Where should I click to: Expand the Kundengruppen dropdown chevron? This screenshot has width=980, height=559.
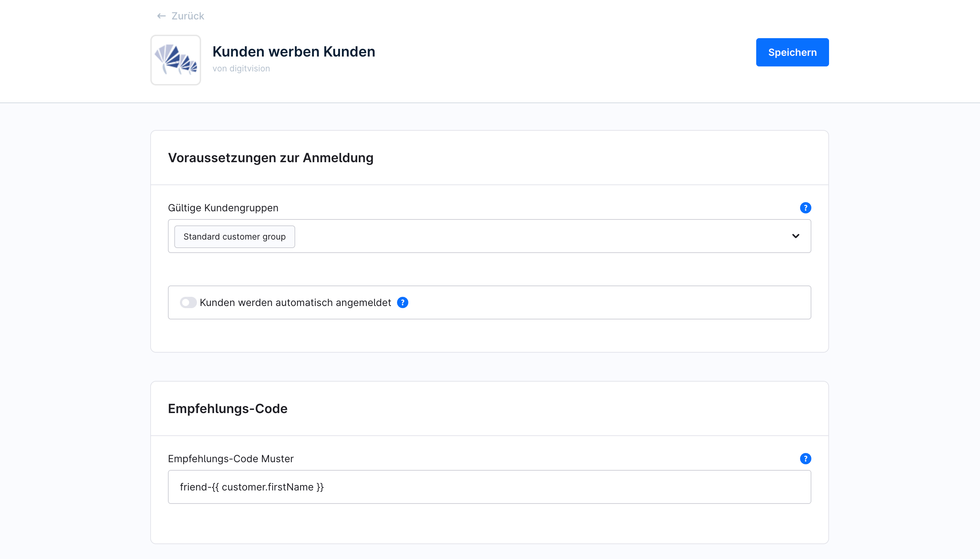(795, 236)
